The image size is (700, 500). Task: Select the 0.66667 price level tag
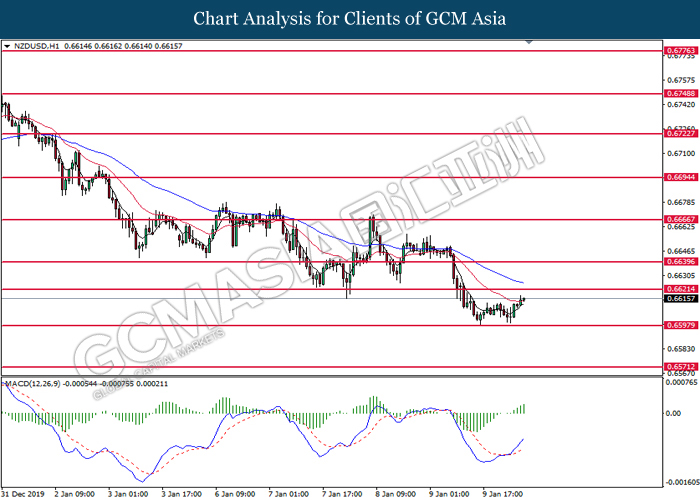point(680,219)
